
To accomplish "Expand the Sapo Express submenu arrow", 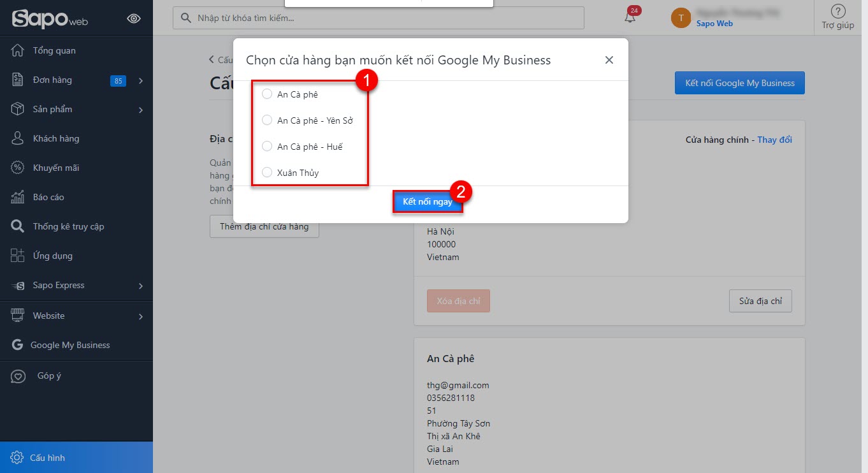I will 140,286.
